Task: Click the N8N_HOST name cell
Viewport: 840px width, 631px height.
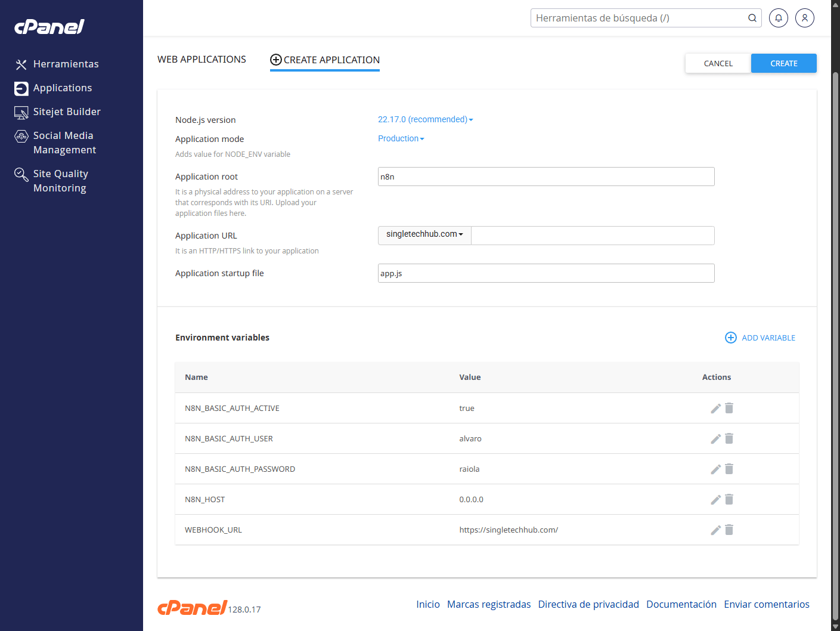Action: tap(204, 500)
